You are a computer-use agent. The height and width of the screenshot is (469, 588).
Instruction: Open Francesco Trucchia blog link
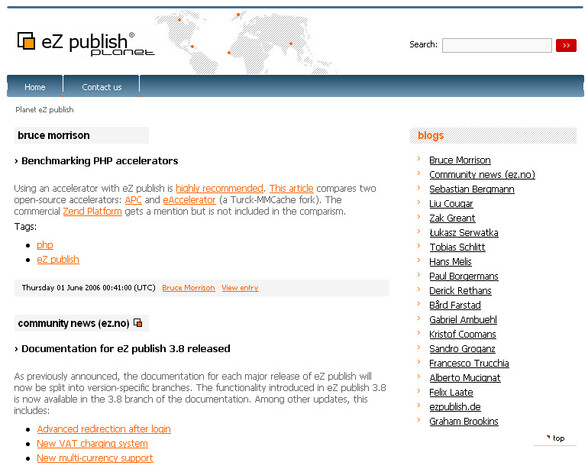[x=469, y=363]
